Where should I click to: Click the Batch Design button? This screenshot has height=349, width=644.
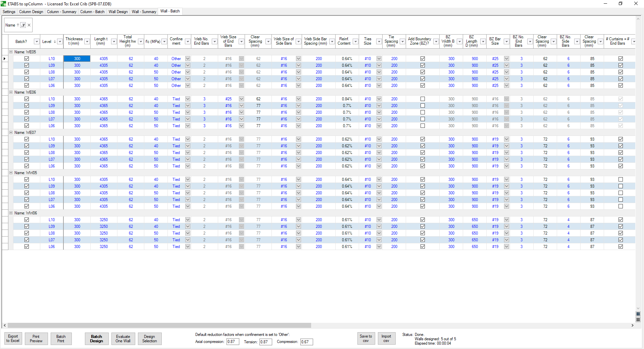96,339
